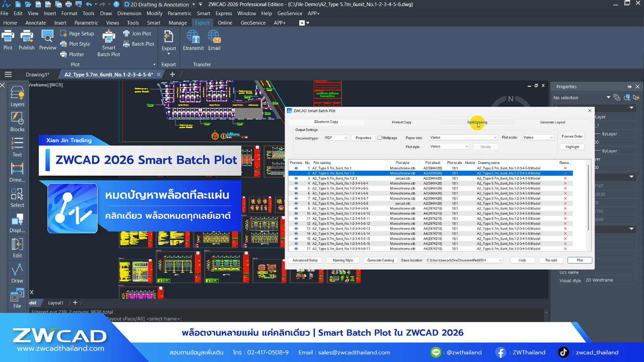This screenshot has width=644, height=362.
Task: Click the Batch Plot tool
Action: [139, 44]
